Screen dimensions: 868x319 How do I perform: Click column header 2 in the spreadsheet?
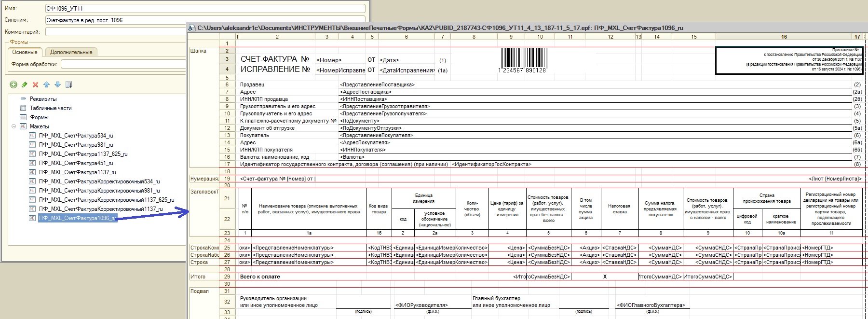coord(277,37)
